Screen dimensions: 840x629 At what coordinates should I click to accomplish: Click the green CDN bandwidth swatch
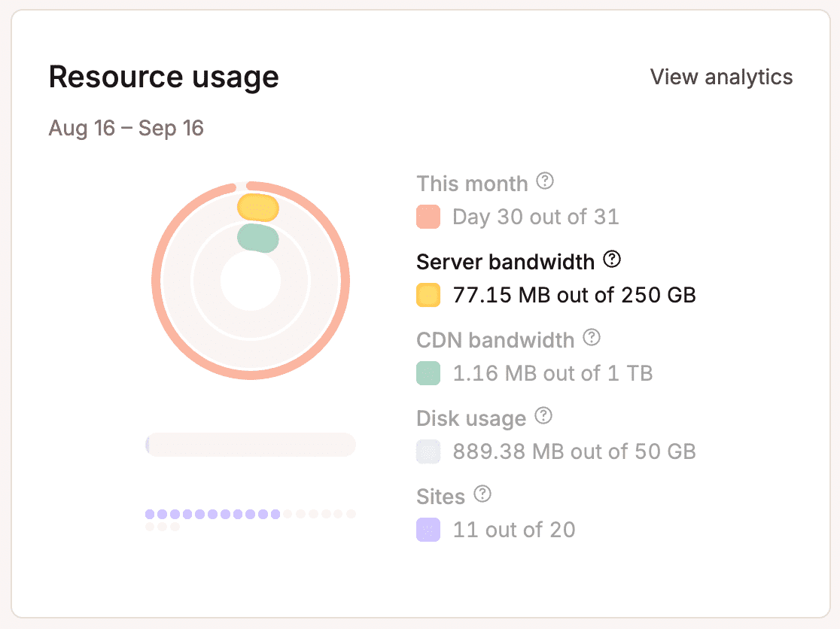[428, 373]
